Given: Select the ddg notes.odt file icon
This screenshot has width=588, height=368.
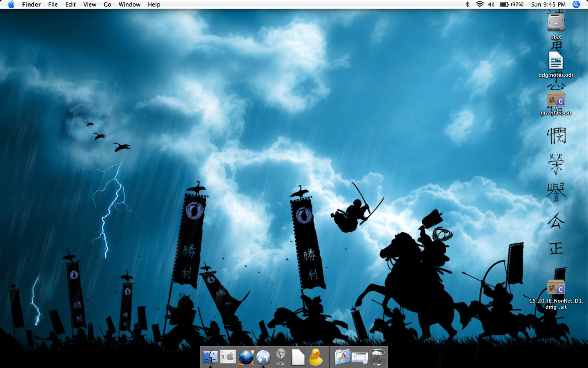Looking at the screenshot, I should click(556, 61).
